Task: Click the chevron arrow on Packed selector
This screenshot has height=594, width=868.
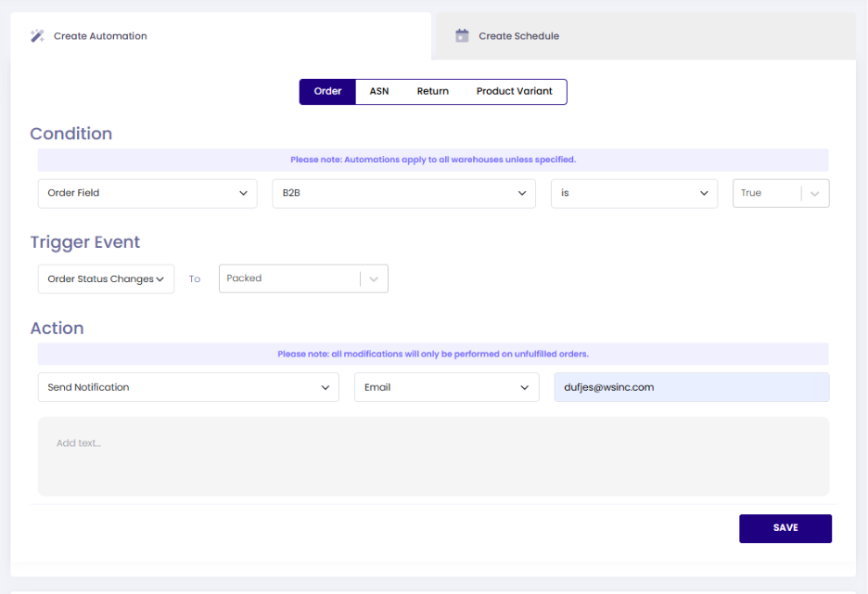Action: 374,279
